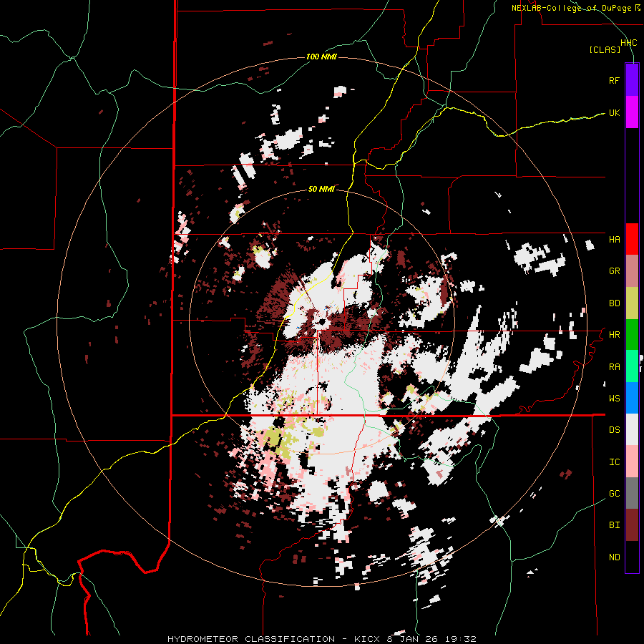Click the '100 NMI' range ring label

[321, 57]
